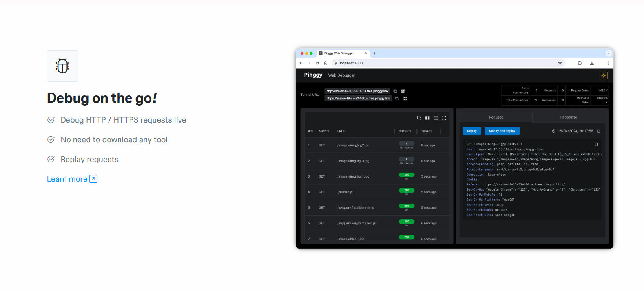Screen dimensions: 644x290
Task: Select the /js/jquery.waypoints.min.js request row
Action: [377, 224]
